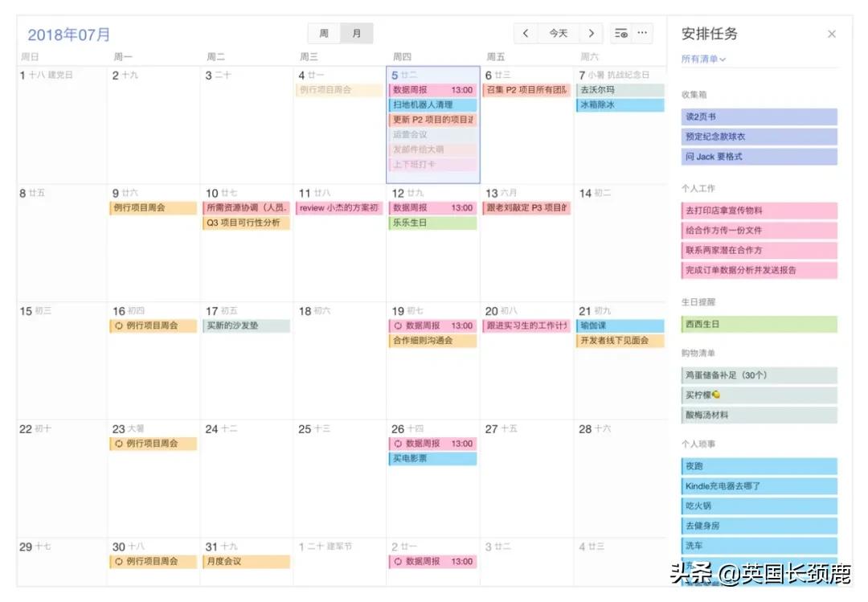Click the previous month arrow

(526, 34)
